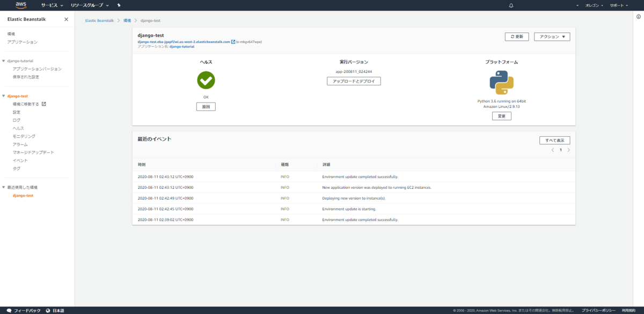This screenshot has width=644, height=314.
Task: Click 'Deploying new version to instance(s)' event
Action: tap(354, 198)
